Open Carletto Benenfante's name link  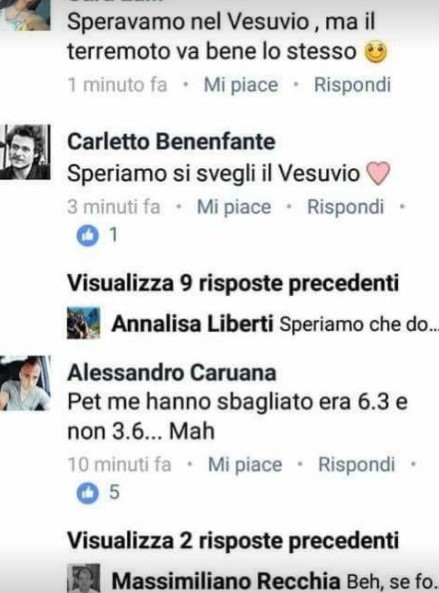(171, 142)
